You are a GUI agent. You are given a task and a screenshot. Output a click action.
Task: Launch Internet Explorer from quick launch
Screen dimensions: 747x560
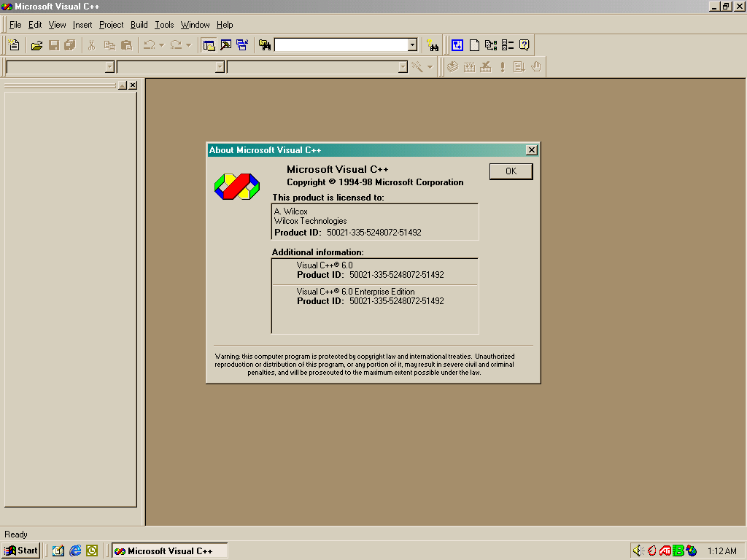[x=75, y=551]
